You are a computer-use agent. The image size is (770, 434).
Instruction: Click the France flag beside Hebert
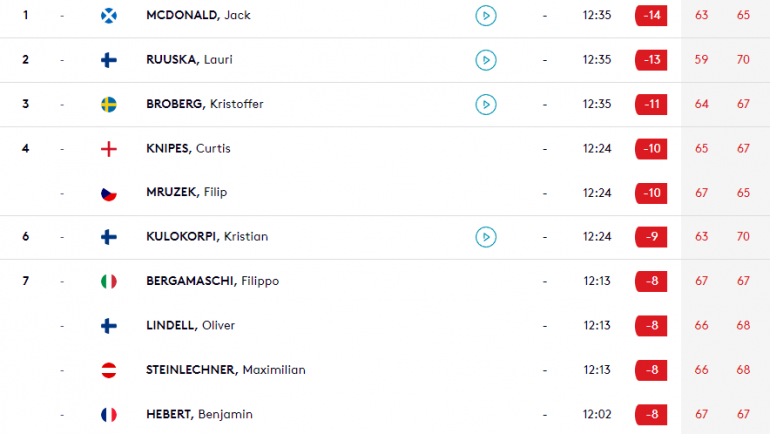[109, 415]
